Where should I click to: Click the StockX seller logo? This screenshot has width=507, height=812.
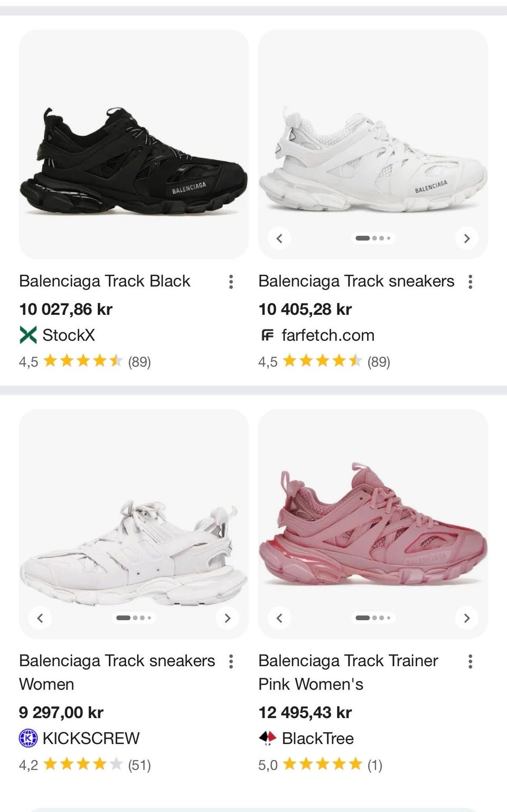[x=28, y=335]
